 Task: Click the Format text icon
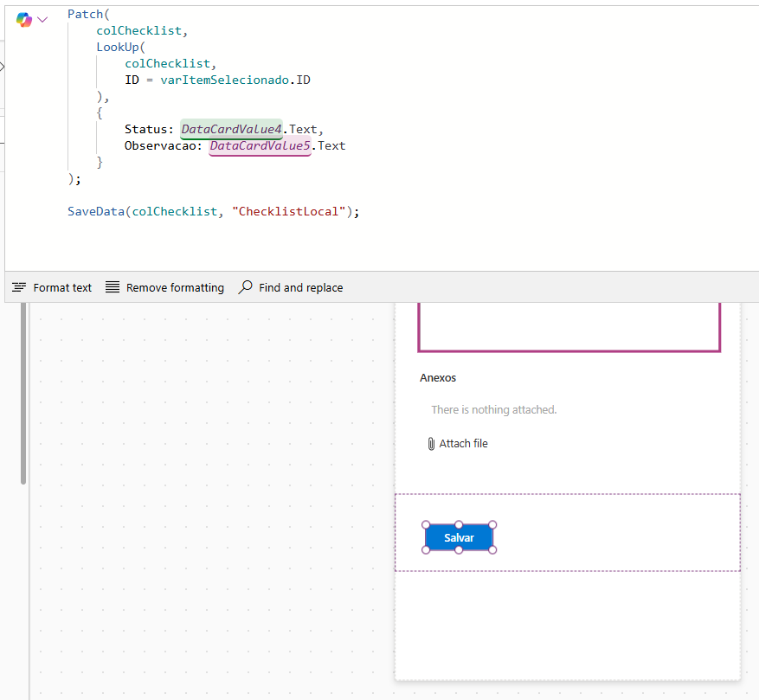[x=19, y=287]
